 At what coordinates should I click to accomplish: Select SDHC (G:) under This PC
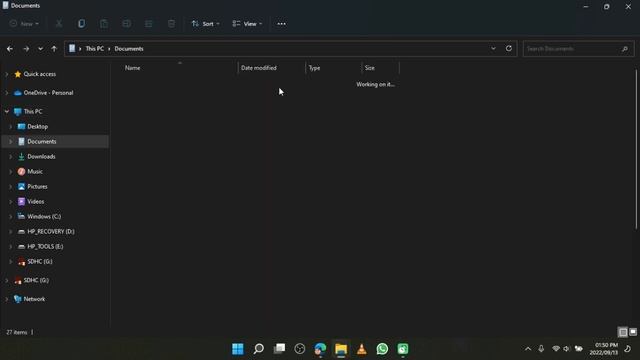point(40,262)
